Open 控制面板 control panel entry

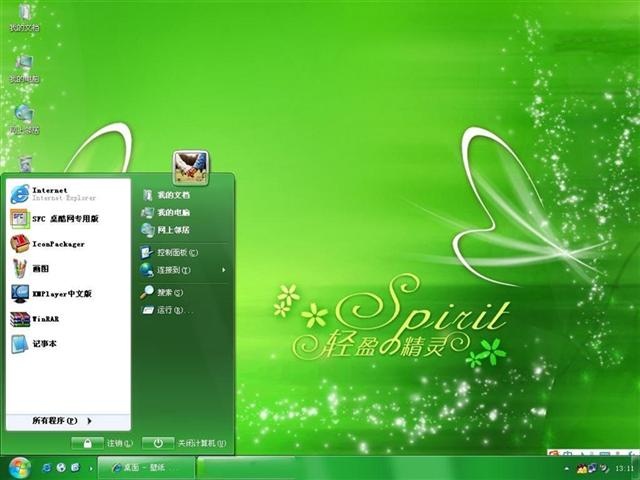pos(184,253)
